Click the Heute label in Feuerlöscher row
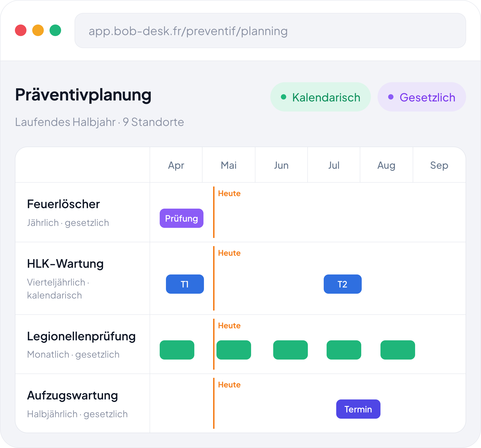481x448 pixels. (229, 193)
